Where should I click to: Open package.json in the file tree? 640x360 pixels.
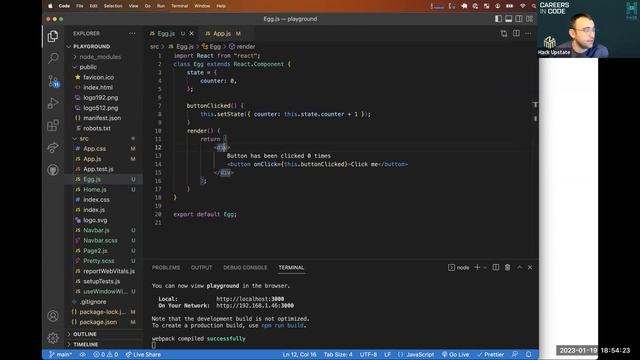tap(98, 322)
